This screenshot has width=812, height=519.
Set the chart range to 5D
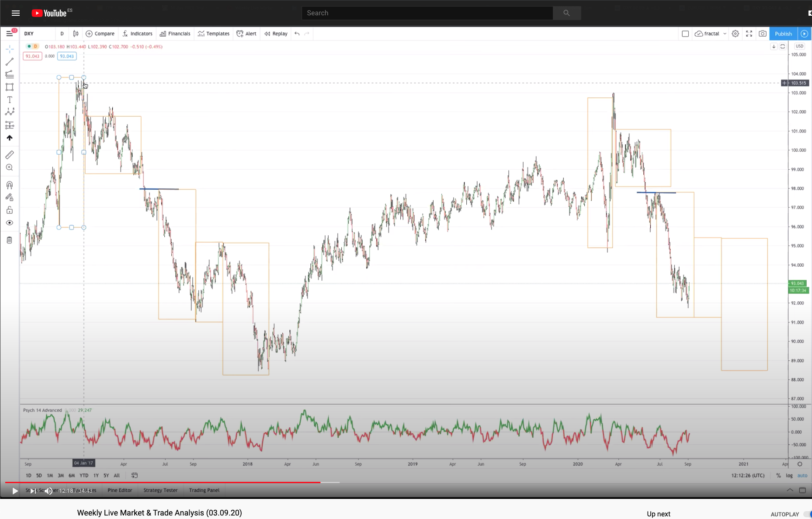tap(39, 475)
